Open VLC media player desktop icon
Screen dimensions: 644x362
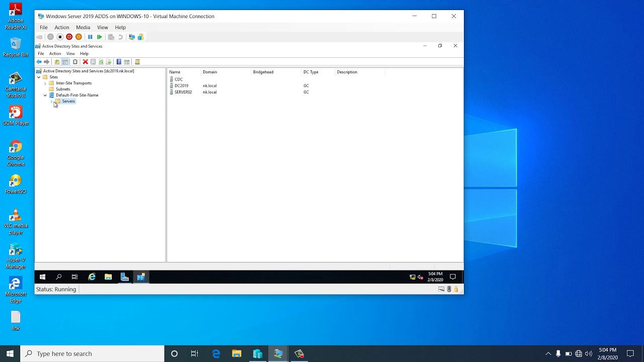[x=16, y=222]
